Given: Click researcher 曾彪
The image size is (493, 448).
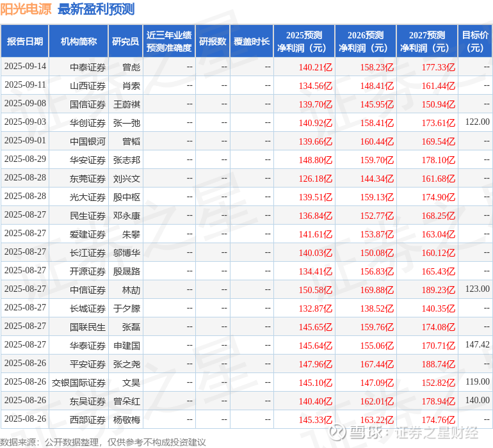Looking at the screenshot, I should (x=131, y=67).
